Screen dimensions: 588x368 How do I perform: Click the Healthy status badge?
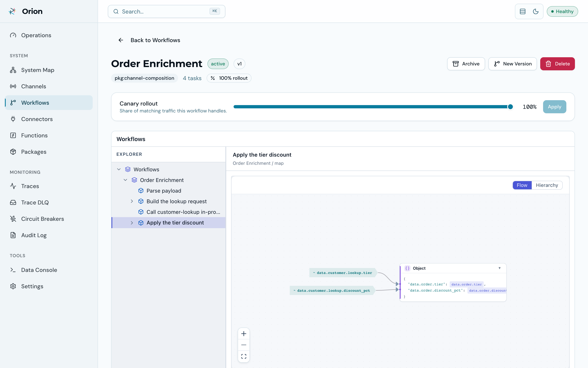[x=562, y=11]
